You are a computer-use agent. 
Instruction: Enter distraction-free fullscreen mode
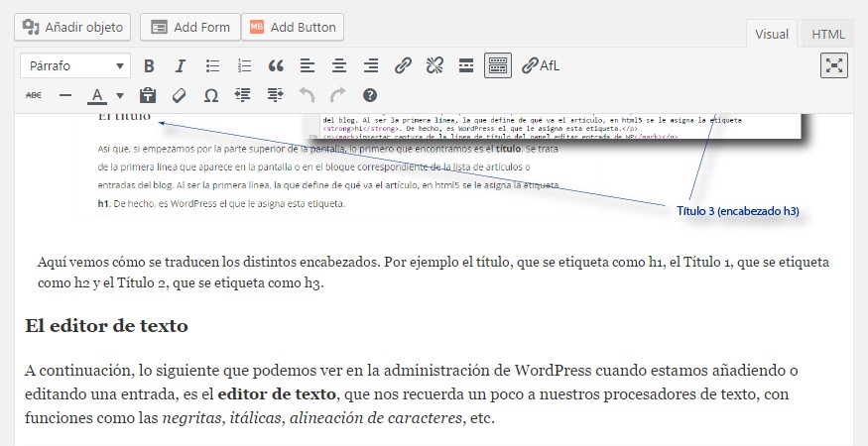pos(833,65)
